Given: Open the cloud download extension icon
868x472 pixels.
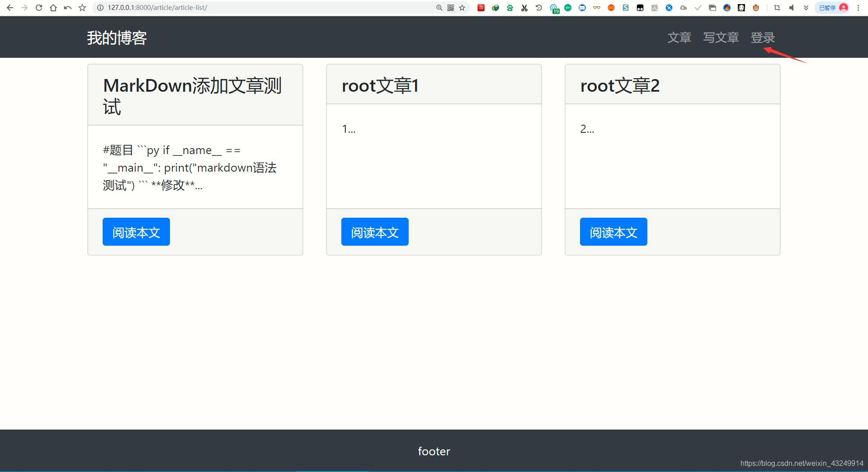Looking at the screenshot, I should 684,8.
